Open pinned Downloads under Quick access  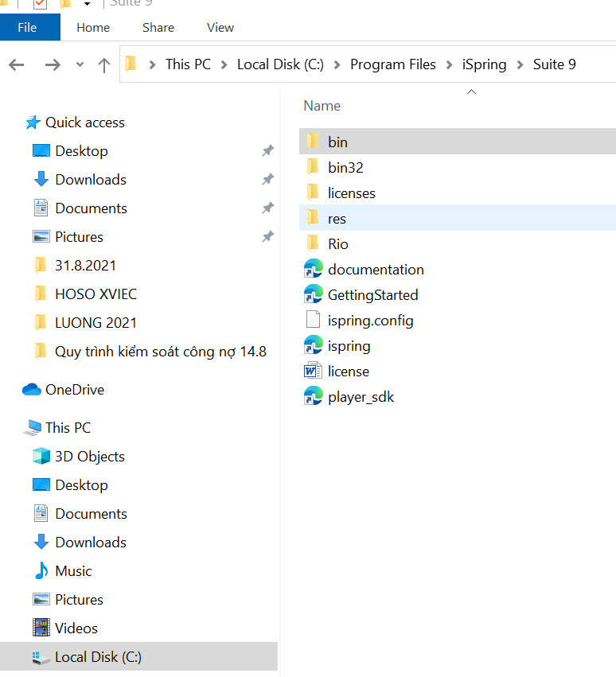[91, 180]
